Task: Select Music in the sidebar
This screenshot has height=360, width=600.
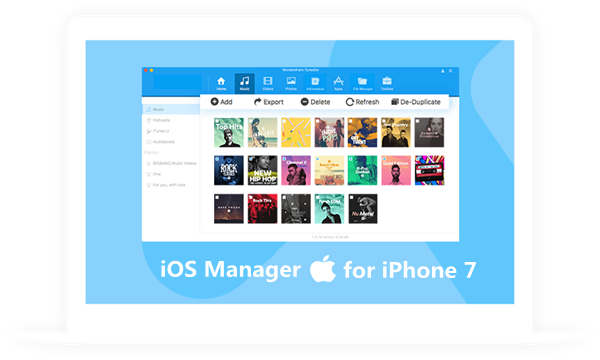Action: click(171, 109)
